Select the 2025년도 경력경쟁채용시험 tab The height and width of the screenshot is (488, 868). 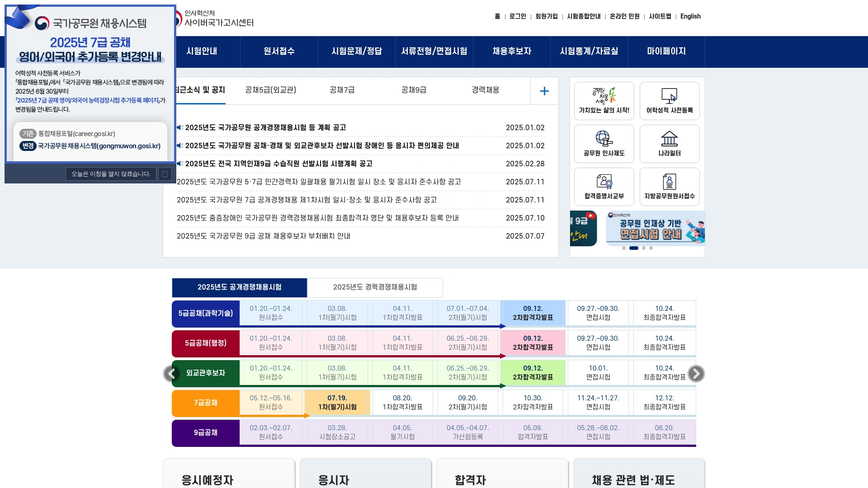pyautogui.click(x=375, y=287)
